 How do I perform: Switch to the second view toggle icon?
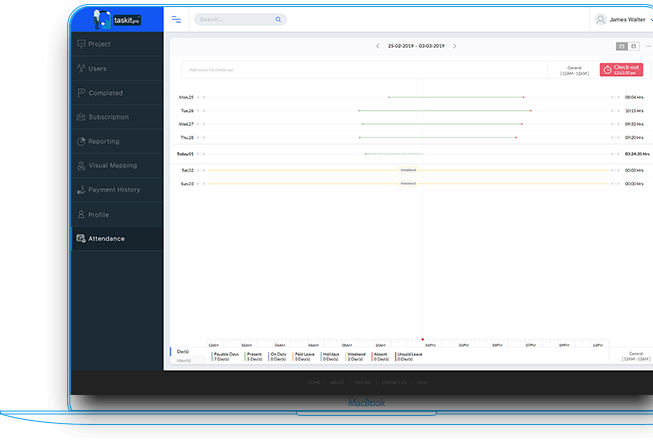(x=633, y=46)
